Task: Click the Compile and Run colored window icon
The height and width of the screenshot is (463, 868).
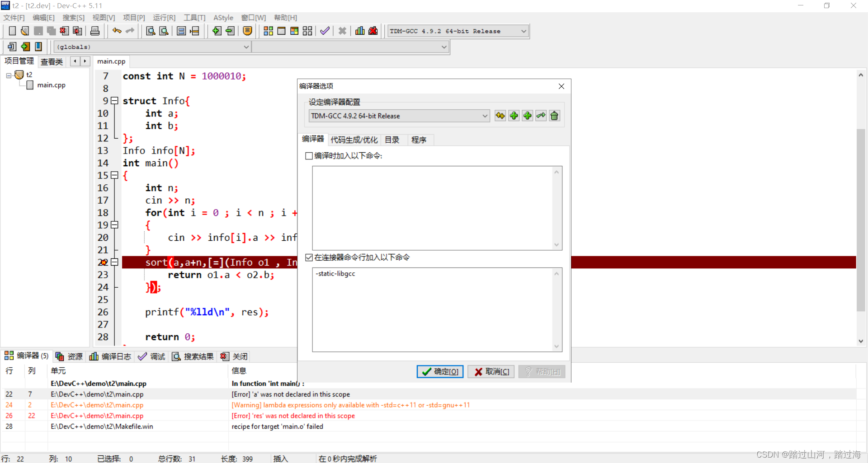Action: (294, 31)
